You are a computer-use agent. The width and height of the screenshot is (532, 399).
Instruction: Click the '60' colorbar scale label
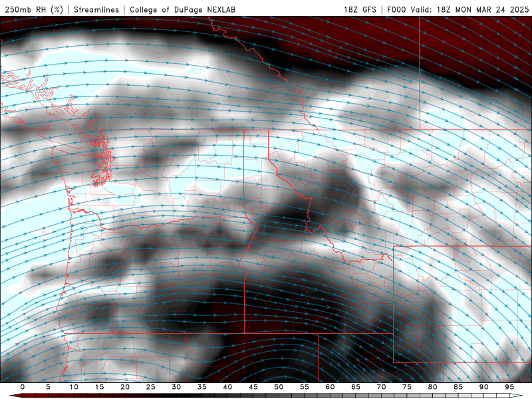pos(330,387)
